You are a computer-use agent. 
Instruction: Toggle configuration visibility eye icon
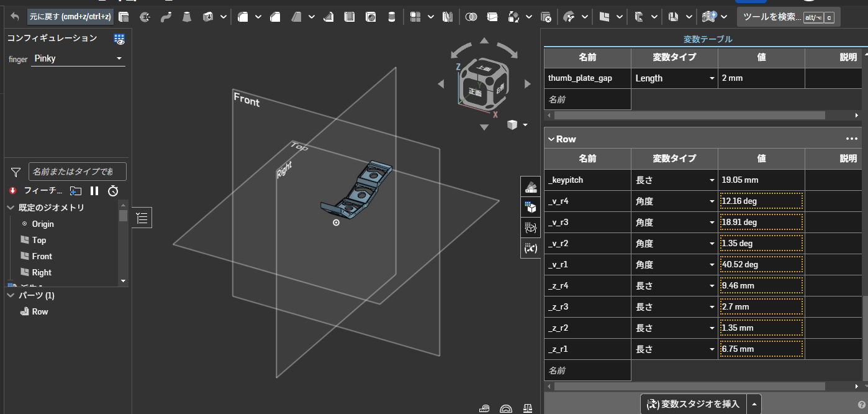point(119,40)
